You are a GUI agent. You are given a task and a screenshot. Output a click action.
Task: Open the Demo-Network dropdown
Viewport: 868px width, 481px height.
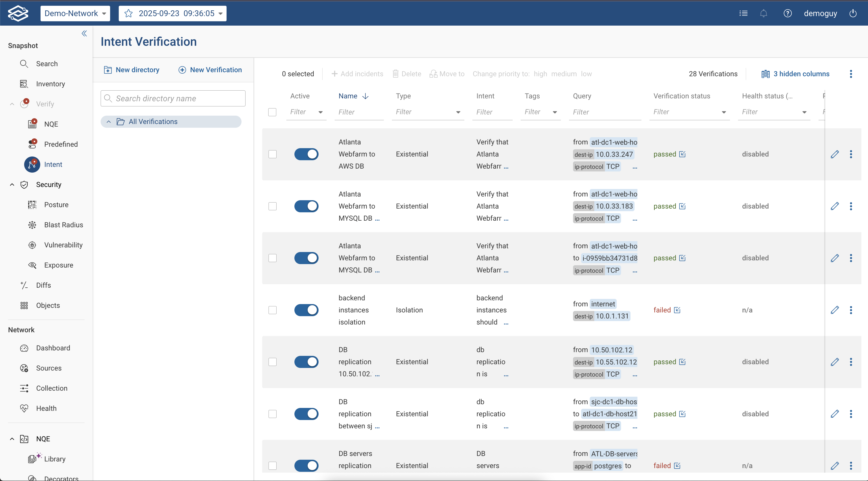(75, 14)
